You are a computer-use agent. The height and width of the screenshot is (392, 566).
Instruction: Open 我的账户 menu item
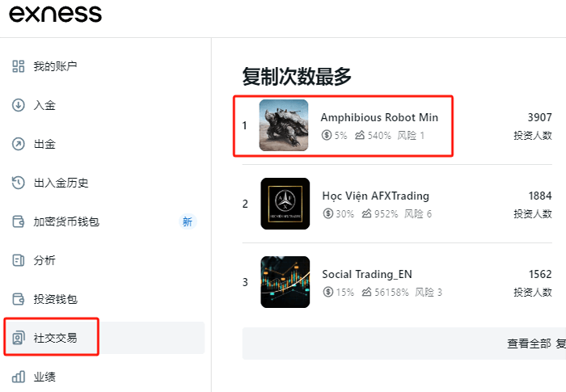pos(56,66)
